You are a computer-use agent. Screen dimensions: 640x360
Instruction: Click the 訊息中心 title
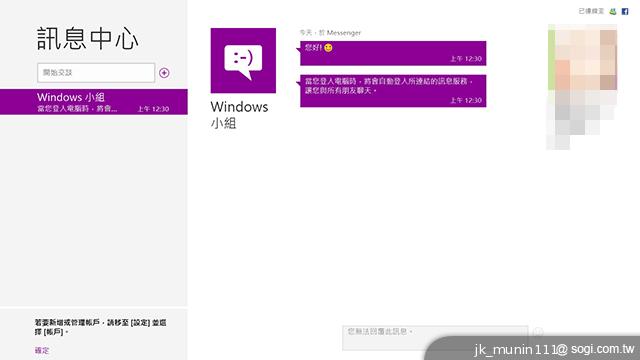(x=88, y=39)
